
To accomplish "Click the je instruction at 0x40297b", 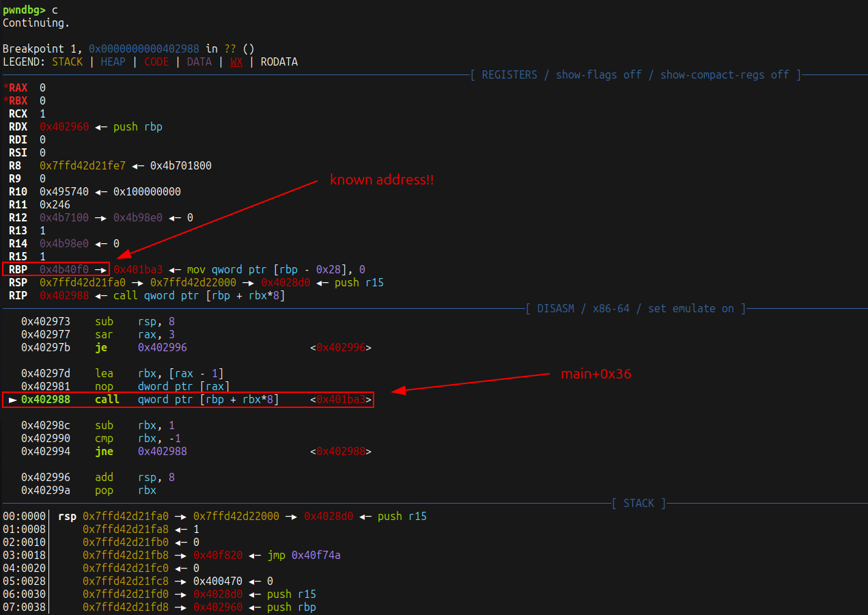I will (101, 347).
